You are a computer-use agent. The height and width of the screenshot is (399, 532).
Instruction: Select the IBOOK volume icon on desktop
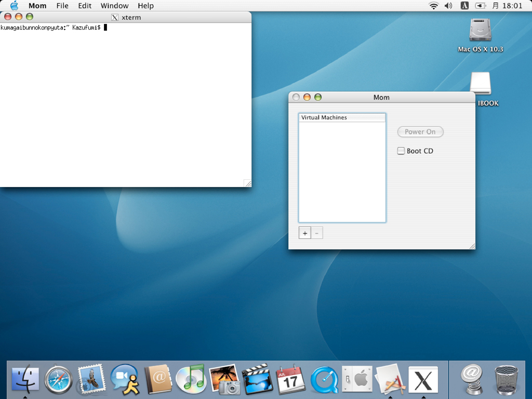[x=480, y=84]
